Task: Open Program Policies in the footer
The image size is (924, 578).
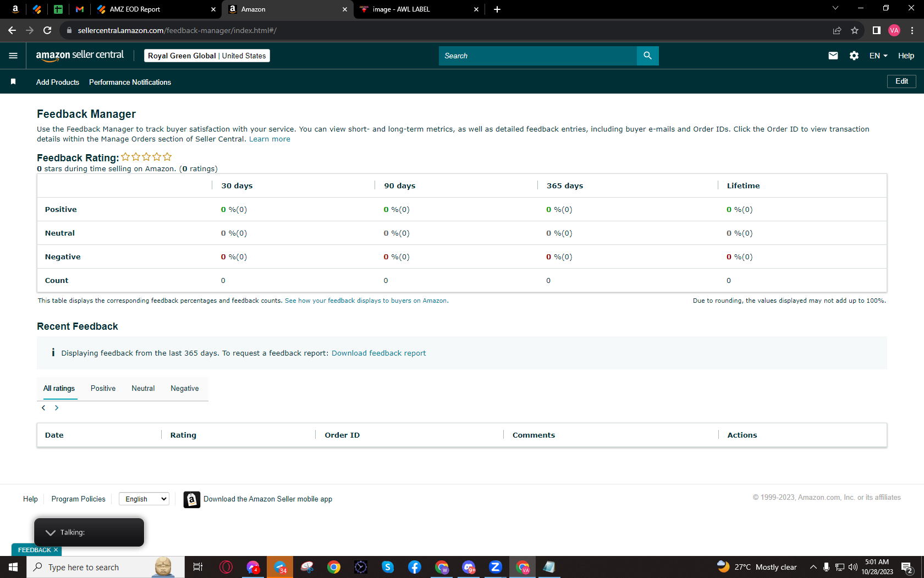Action: (78, 499)
